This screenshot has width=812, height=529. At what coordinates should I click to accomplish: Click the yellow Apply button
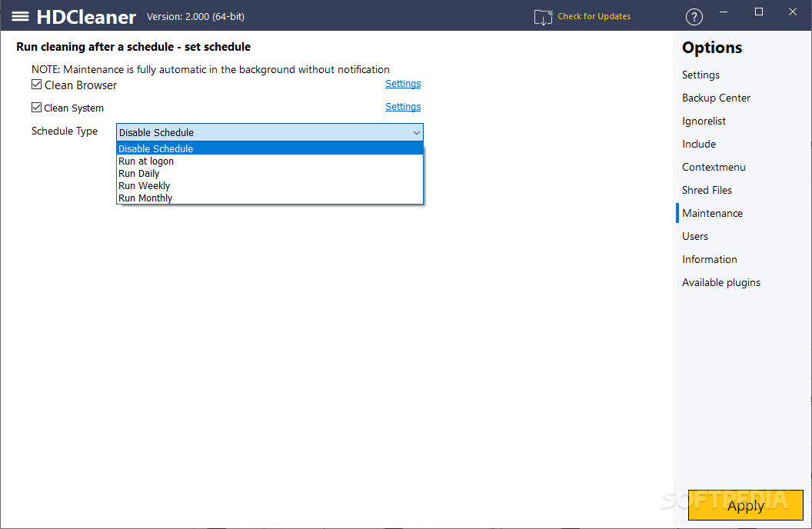[x=745, y=505]
